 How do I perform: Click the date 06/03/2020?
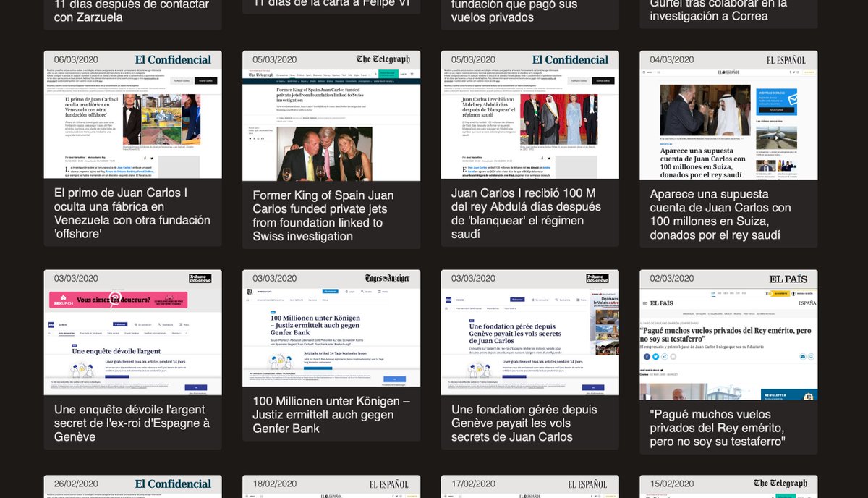[x=76, y=59]
